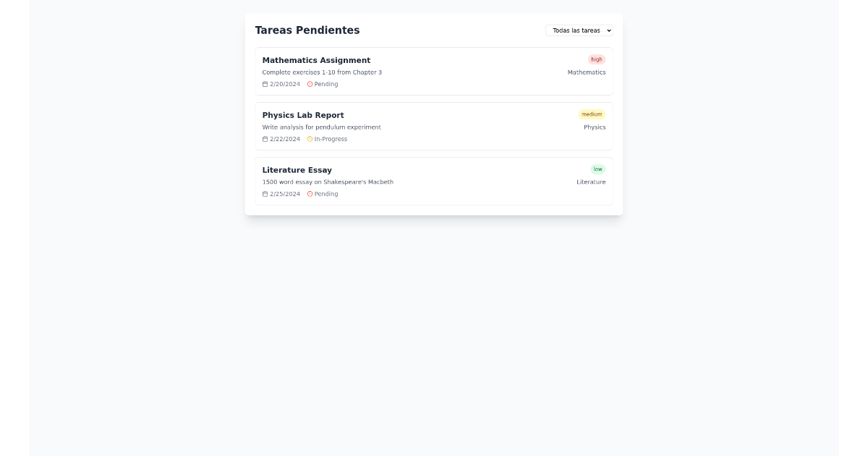Viewport: 868px width, 456px height.
Task: Click the medium priority badge on Physics Lab Report
Action: click(x=592, y=114)
